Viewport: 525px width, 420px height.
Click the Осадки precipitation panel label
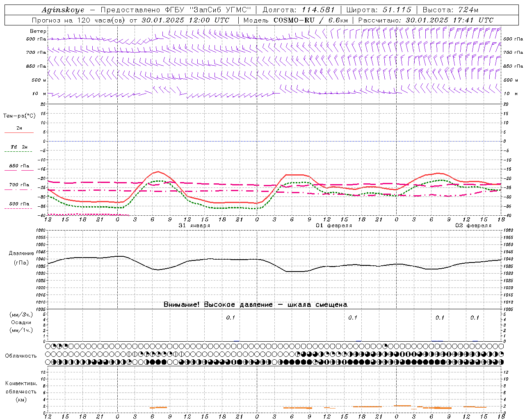[21, 322]
